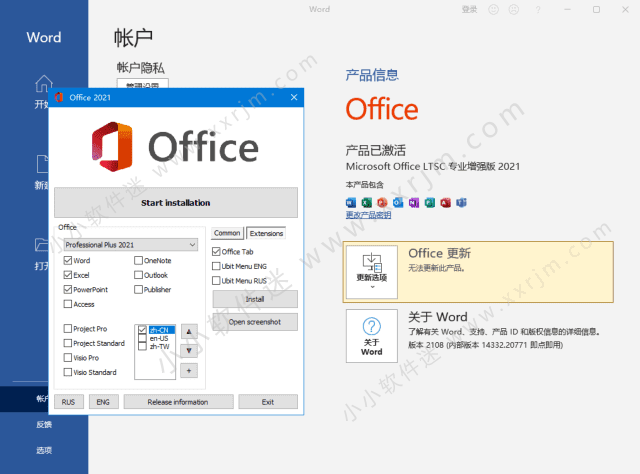Screen dimensions: 640x474
Task: Check the Visio Pro option
Action: coord(68,357)
